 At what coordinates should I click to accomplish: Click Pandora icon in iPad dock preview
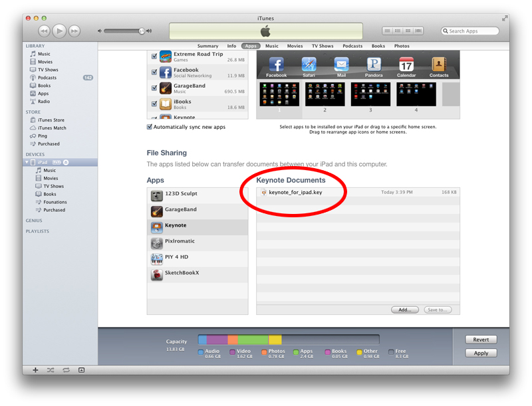point(374,65)
